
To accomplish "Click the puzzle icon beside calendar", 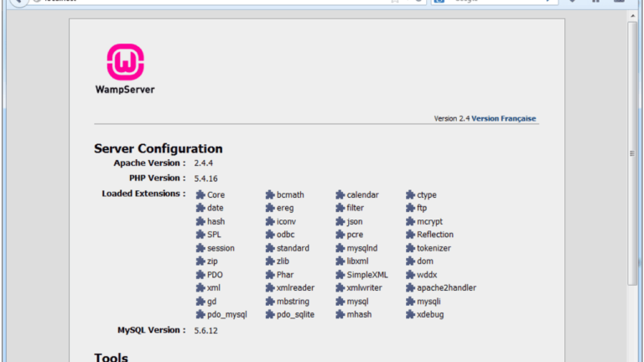I will [340, 194].
